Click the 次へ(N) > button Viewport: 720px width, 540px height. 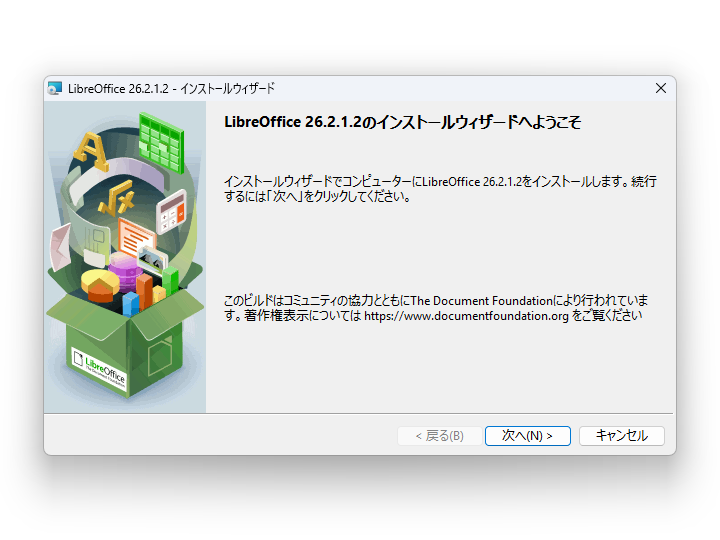[528, 435]
